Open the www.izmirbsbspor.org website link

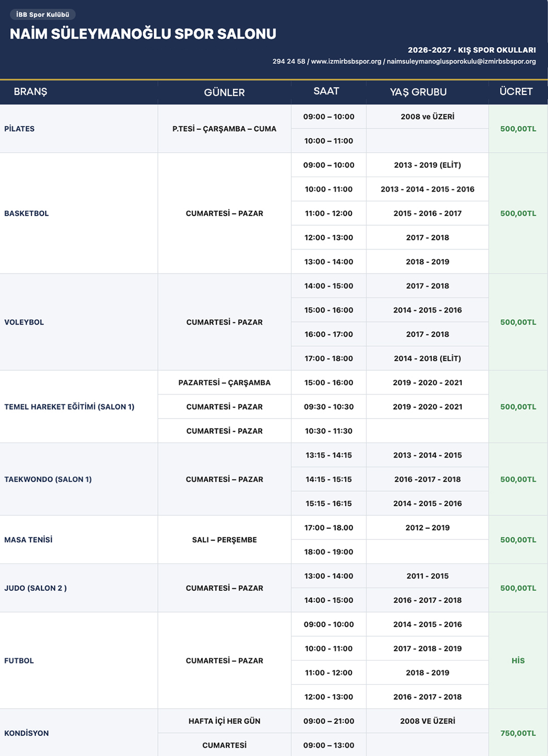tap(346, 61)
